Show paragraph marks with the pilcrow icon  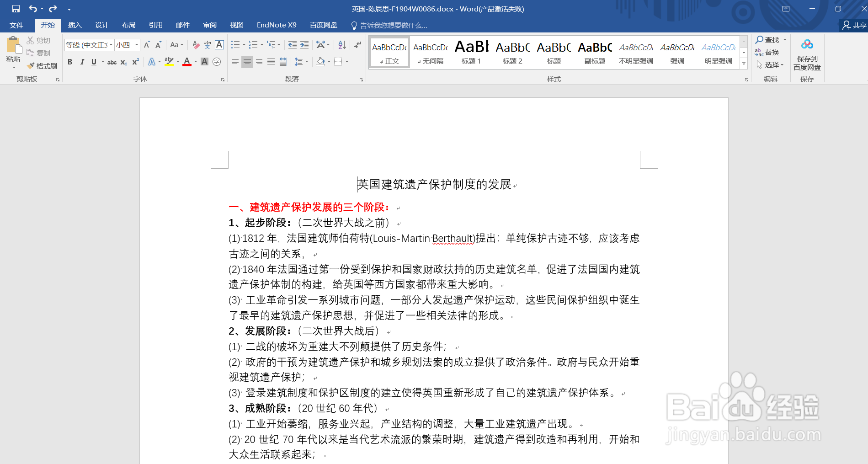click(x=356, y=44)
